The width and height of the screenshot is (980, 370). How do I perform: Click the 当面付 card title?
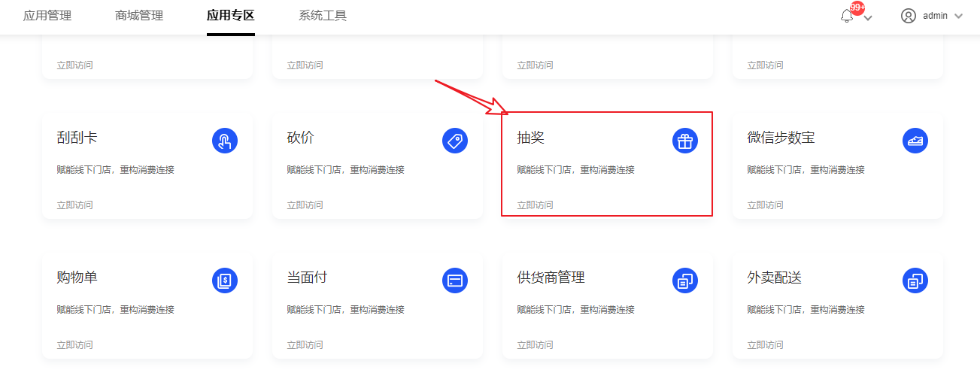pos(307,278)
